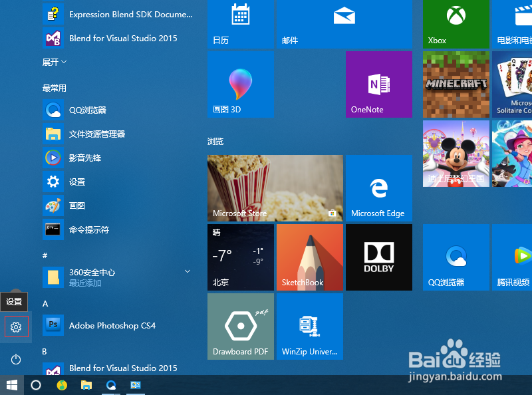532x395 pixels.
Task: Open 命令提示符 in the app list
Action: click(119, 229)
